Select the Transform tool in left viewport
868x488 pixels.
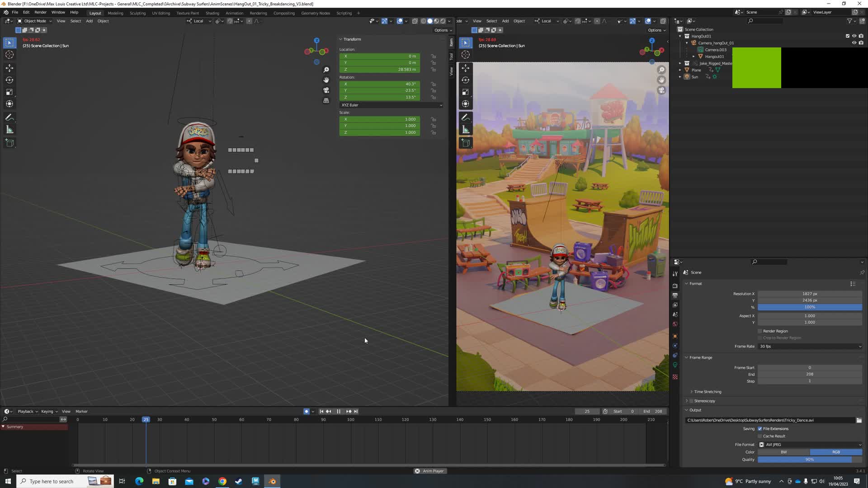9,104
